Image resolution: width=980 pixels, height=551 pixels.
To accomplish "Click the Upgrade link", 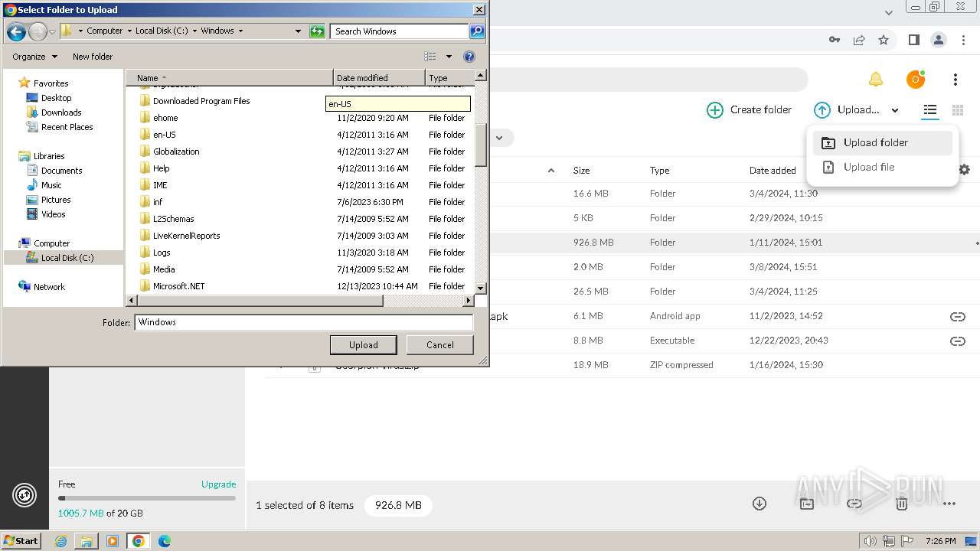I will coord(219,484).
